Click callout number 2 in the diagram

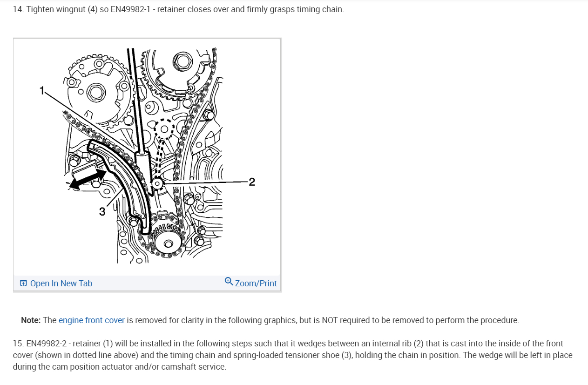click(x=252, y=182)
